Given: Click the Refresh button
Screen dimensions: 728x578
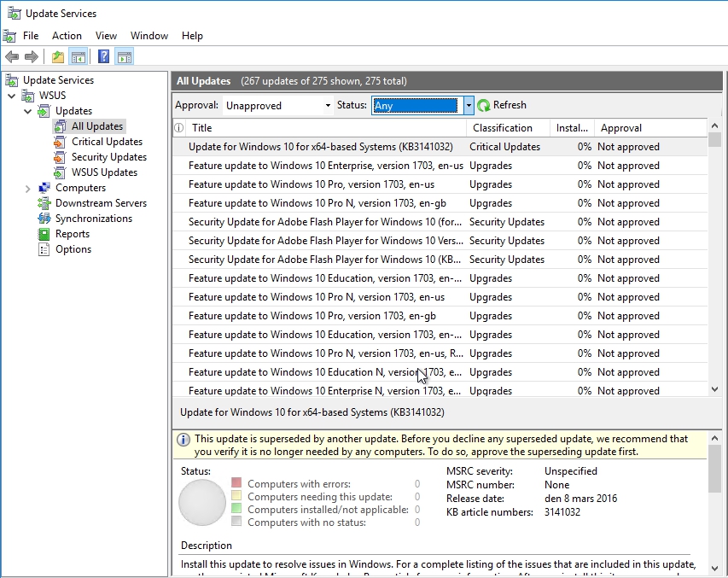Looking at the screenshot, I should 502,105.
